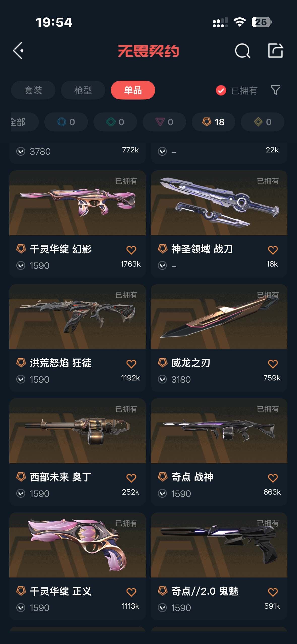
Task: Favorite 千灵华绽 幻影 with heart icon
Action: coord(131,250)
